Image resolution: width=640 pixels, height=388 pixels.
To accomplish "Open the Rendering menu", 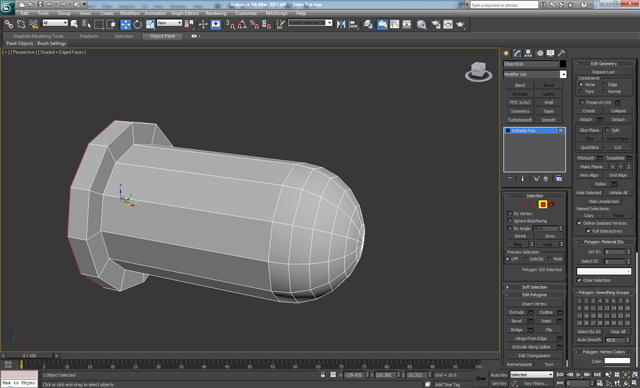I will [216, 13].
